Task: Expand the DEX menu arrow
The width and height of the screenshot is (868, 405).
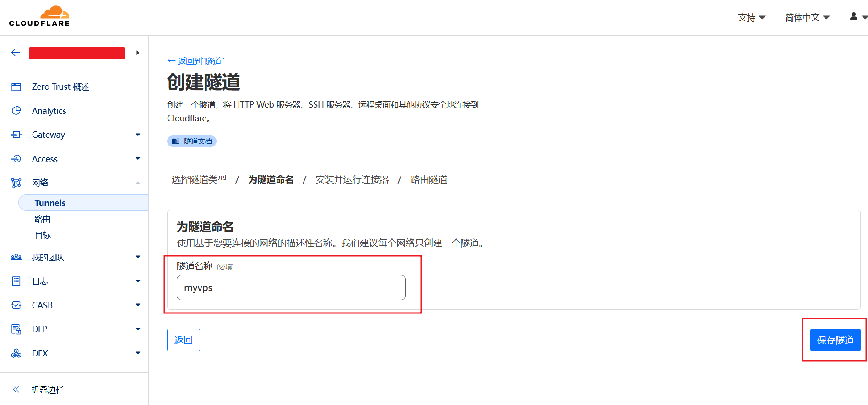Action: (138, 353)
